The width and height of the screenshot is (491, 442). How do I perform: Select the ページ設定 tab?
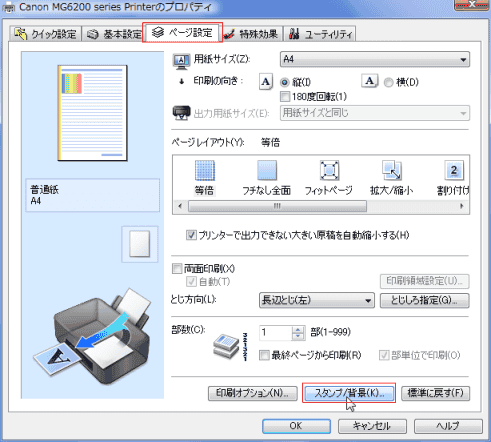click(182, 32)
